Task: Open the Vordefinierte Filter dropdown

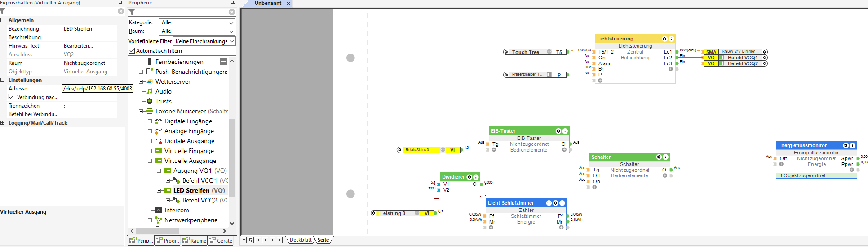Action: [x=204, y=41]
